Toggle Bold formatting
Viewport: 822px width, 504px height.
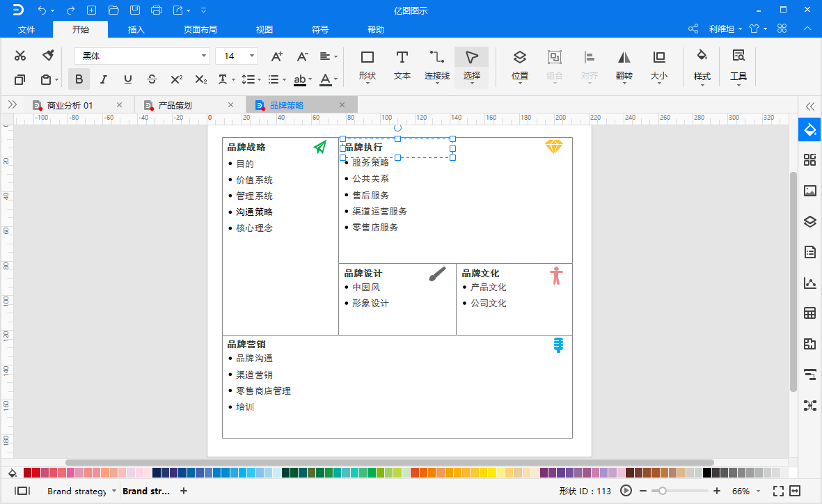click(x=79, y=79)
